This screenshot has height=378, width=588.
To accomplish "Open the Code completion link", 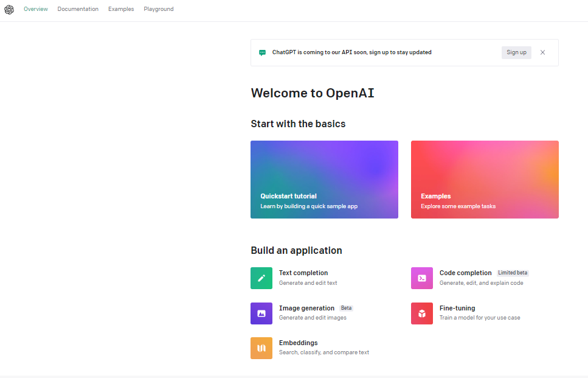I will pos(465,273).
